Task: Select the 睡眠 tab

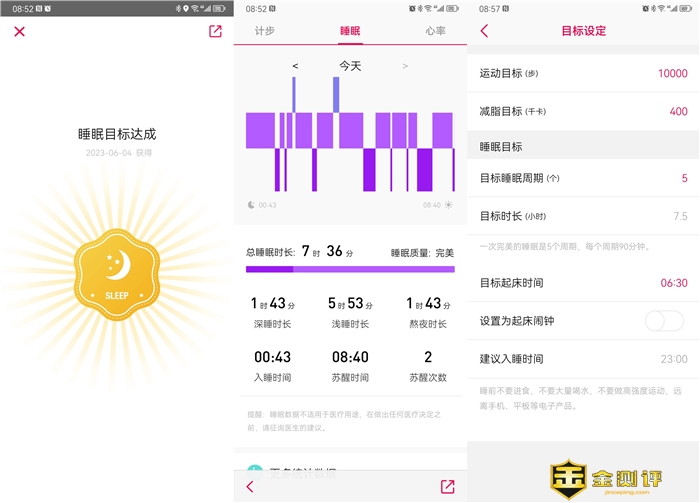Action: pos(350,31)
